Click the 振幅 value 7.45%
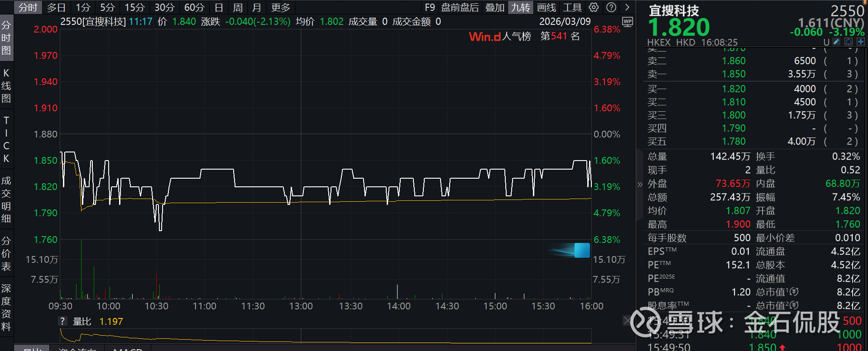The image size is (868, 351). (x=846, y=197)
